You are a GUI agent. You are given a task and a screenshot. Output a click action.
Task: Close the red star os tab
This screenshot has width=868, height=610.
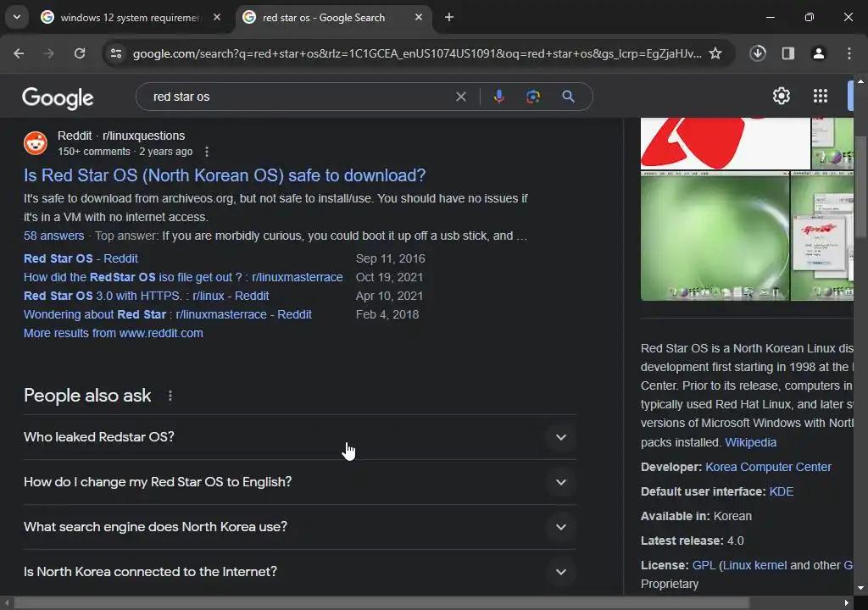click(x=419, y=17)
